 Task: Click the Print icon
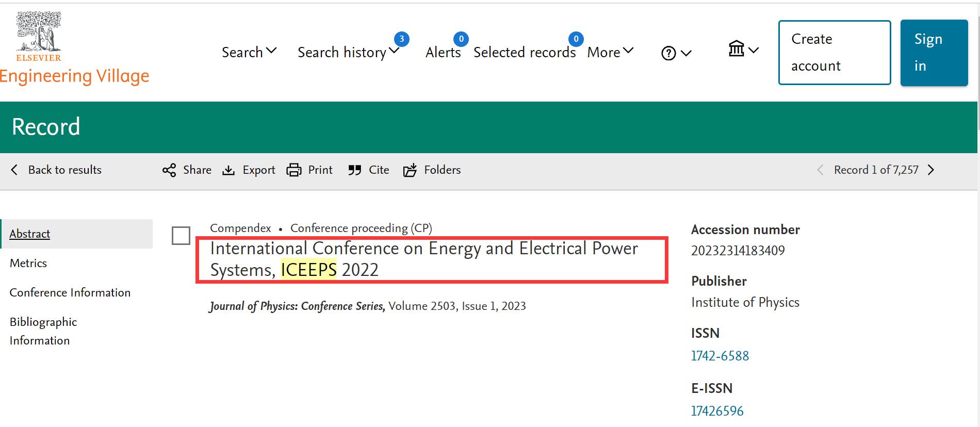click(x=294, y=170)
